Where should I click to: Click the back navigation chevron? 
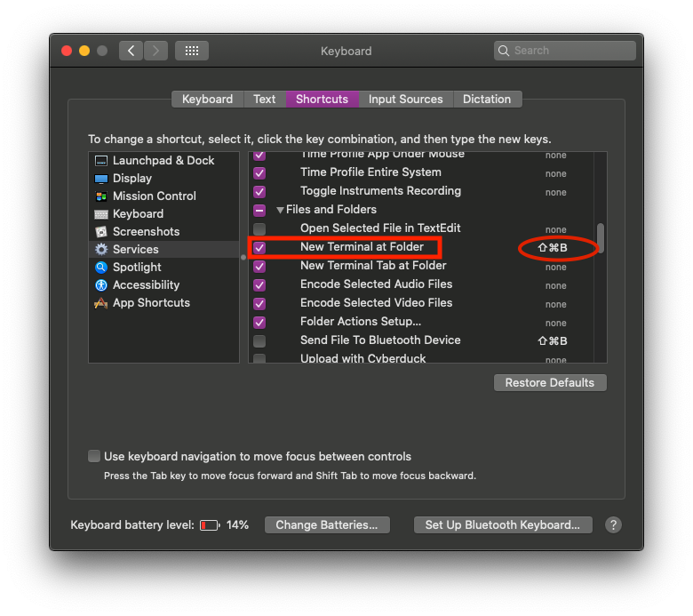coord(131,51)
